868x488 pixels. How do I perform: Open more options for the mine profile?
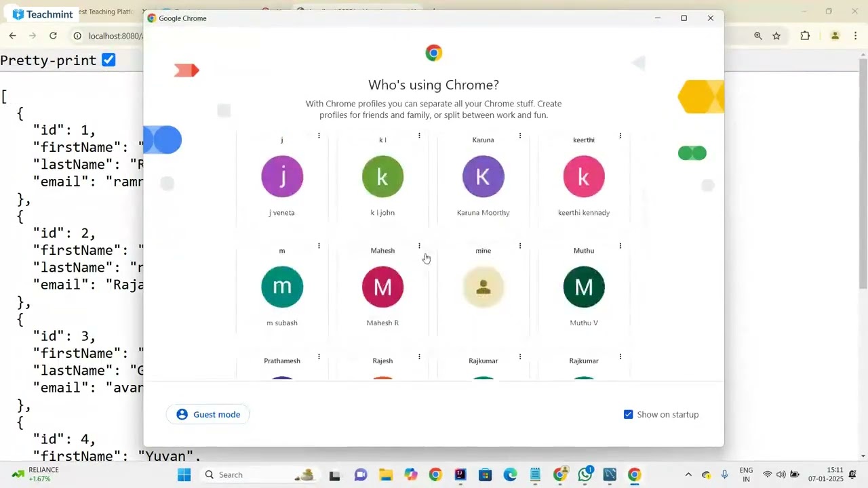(x=520, y=246)
